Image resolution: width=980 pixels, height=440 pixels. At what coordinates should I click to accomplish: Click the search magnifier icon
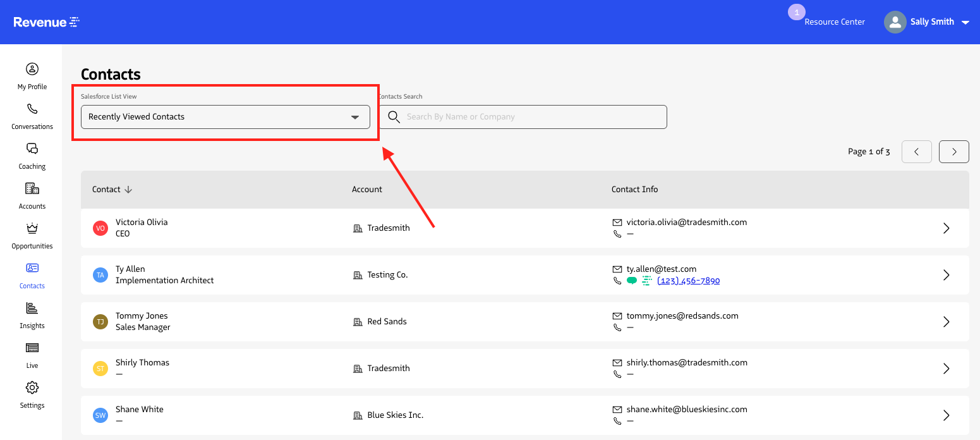click(394, 116)
